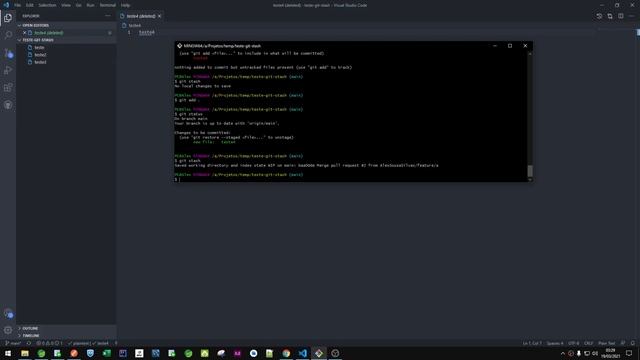Open the Go menu
Screen dimensions: 640x360
[x=78, y=5]
